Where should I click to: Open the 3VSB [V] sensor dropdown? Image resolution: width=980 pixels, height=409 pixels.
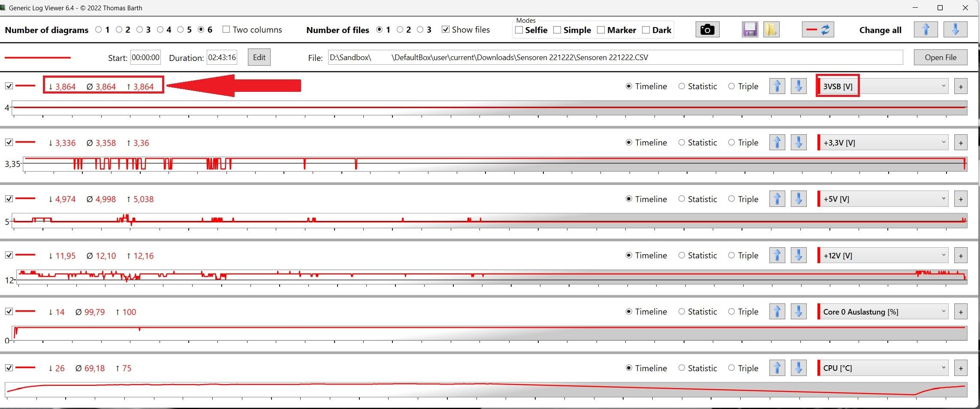coord(883,86)
